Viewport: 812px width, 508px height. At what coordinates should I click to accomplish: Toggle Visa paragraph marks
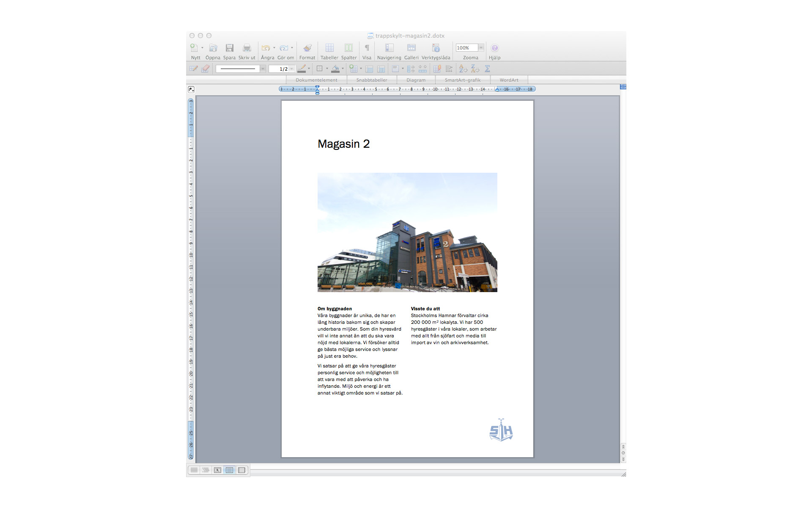pos(367,48)
